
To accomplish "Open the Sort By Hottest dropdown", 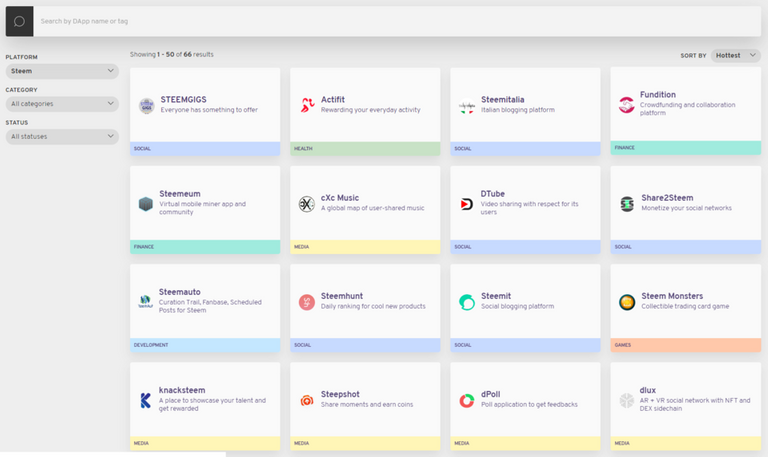I will tap(735, 56).
